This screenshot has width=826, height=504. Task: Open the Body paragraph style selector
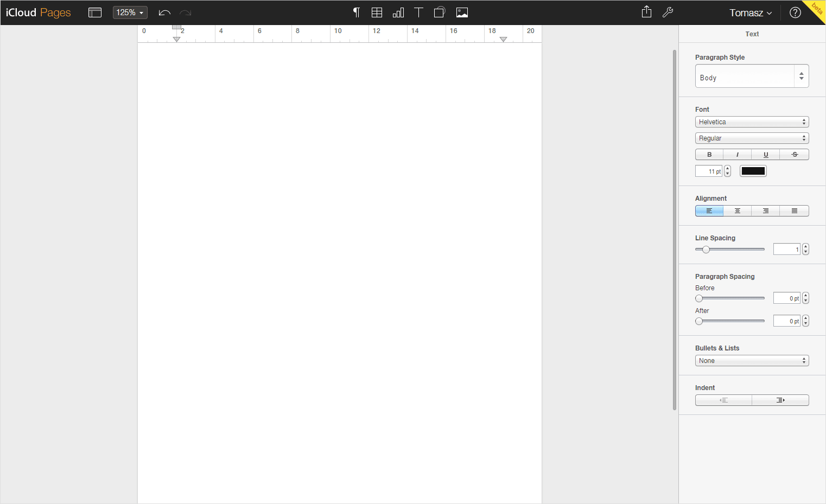tap(752, 76)
